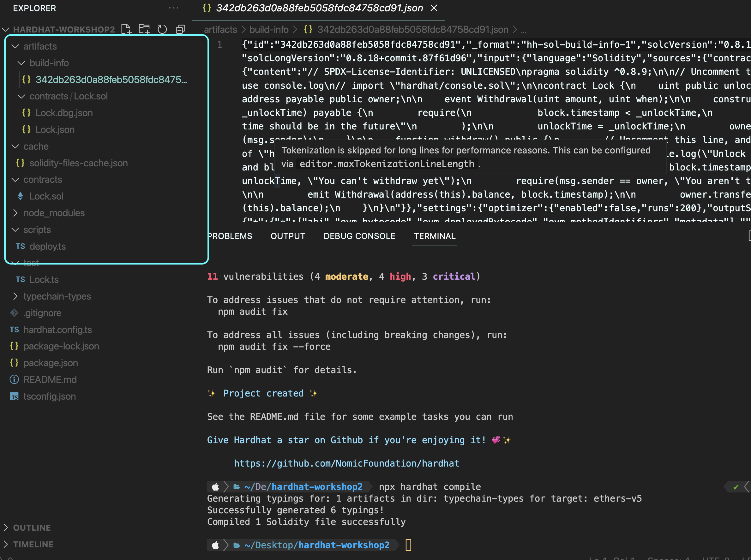The width and height of the screenshot is (751, 560).
Task: Click the New Folder icon in Explorer header
Action: point(144,29)
